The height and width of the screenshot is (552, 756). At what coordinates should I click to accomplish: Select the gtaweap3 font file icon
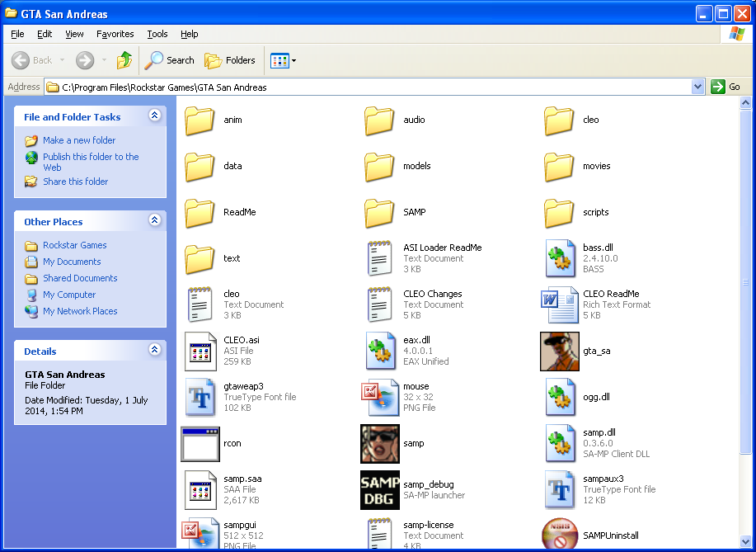tap(200, 397)
